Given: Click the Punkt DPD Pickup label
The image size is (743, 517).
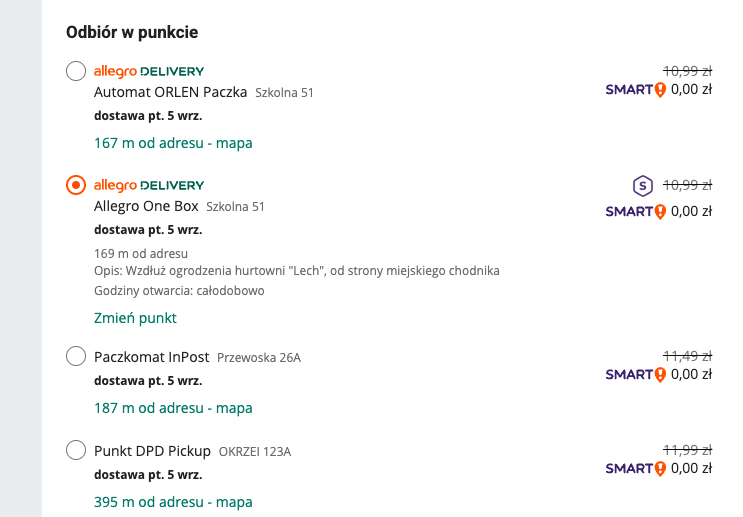Looking at the screenshot, I should coord(152,451).
